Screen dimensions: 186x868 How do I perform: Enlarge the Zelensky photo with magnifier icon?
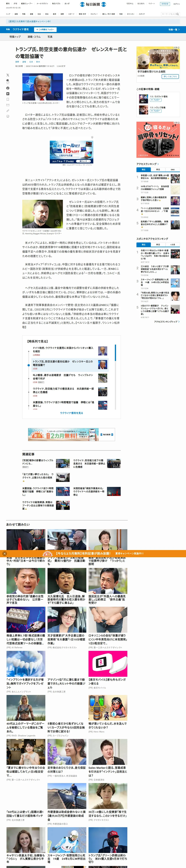click(x=57, y=223)
